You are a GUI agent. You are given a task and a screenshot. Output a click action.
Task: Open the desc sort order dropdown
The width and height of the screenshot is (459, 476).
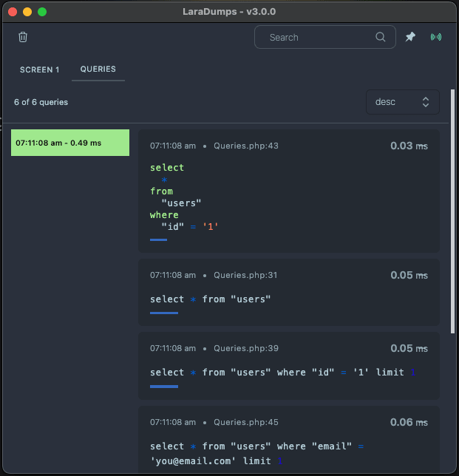(x=402, y=102)
